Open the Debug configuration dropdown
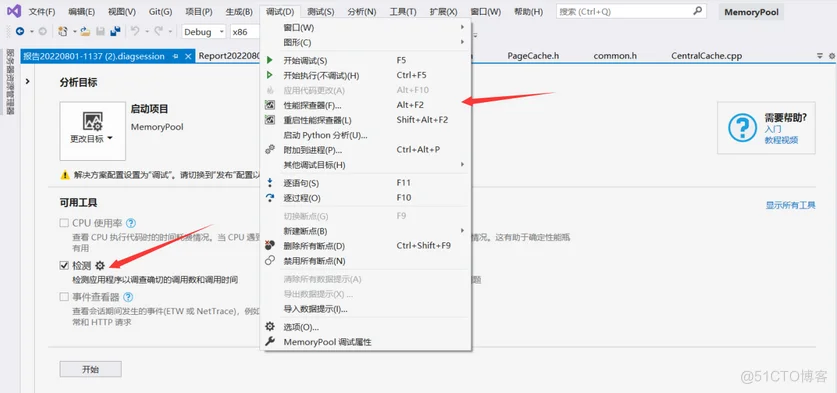Viewport: 837px width, 393px height. (x=204, y=32)
